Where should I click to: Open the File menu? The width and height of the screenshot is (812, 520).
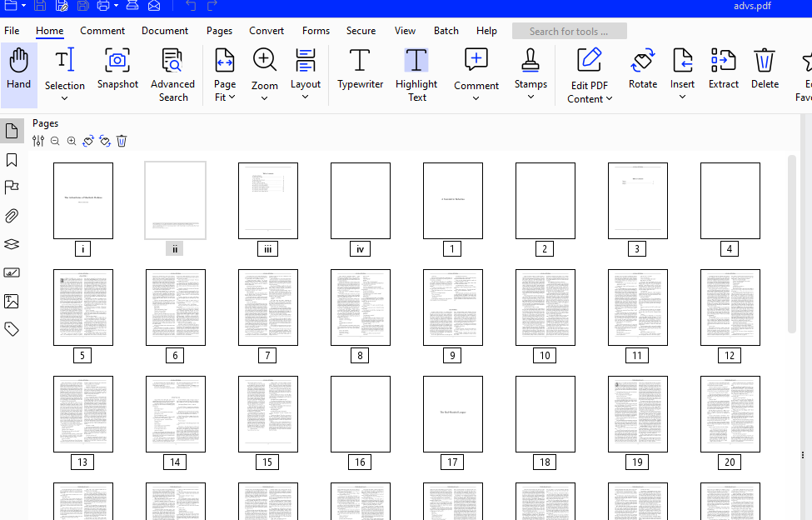pos(12,31)
